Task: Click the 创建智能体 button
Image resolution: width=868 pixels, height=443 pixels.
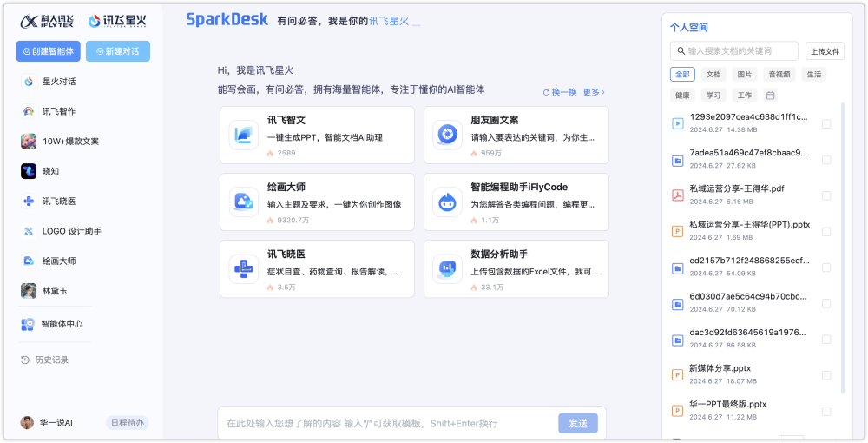Action: click(x=48, y=51)
